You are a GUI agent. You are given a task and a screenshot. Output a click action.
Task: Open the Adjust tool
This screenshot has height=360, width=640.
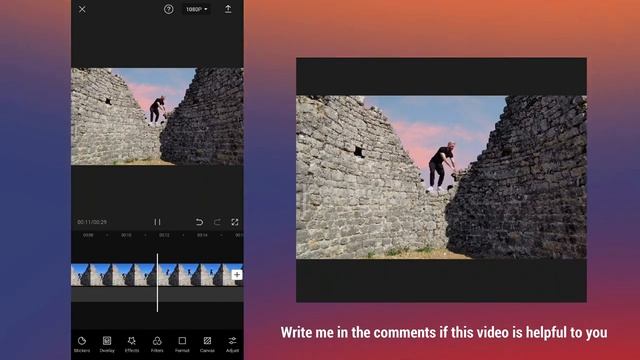pyautogui.click(x=232, y=344)
